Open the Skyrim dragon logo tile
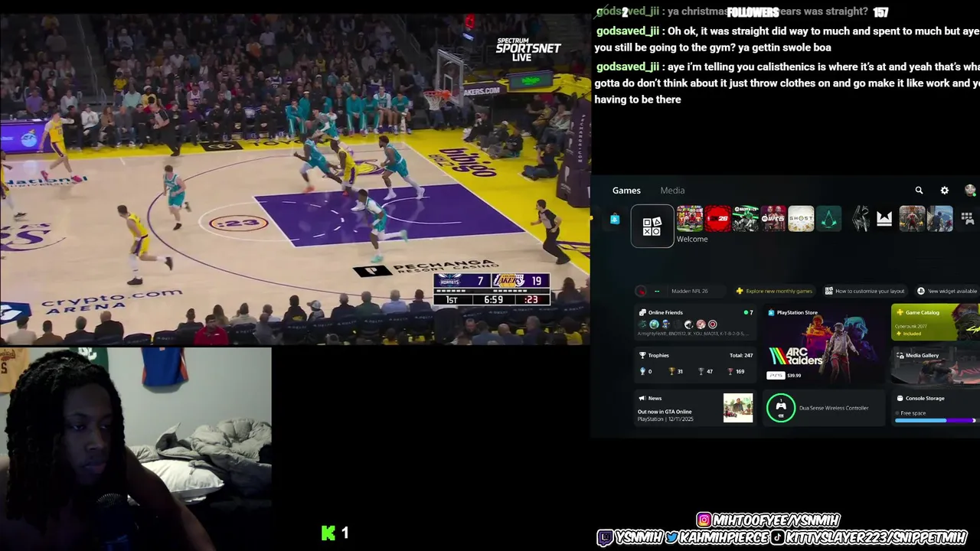980x551 pixels. (861, 219)
